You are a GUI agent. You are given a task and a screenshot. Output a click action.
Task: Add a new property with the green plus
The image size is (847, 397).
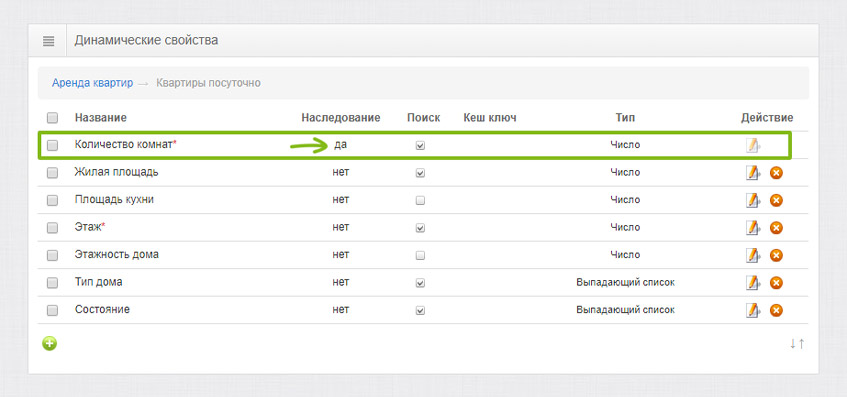(x=50, y=343)
